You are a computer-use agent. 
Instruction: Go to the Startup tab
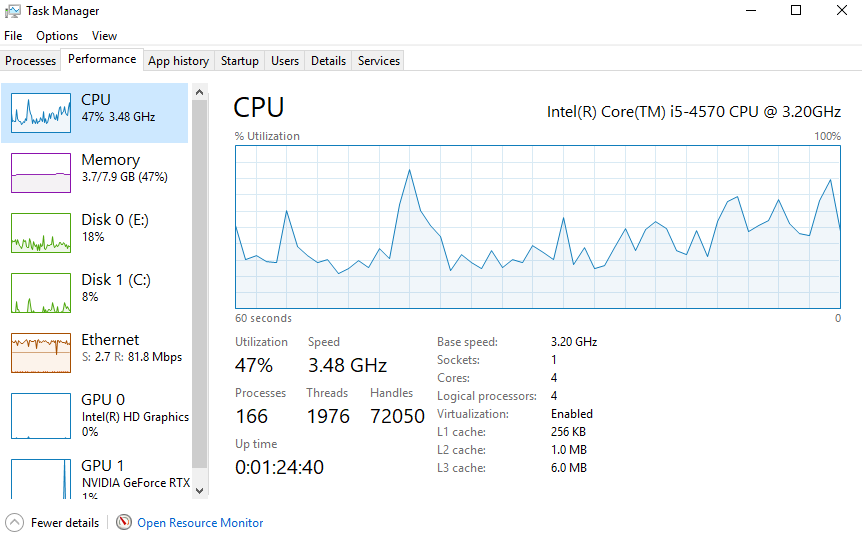240,61
